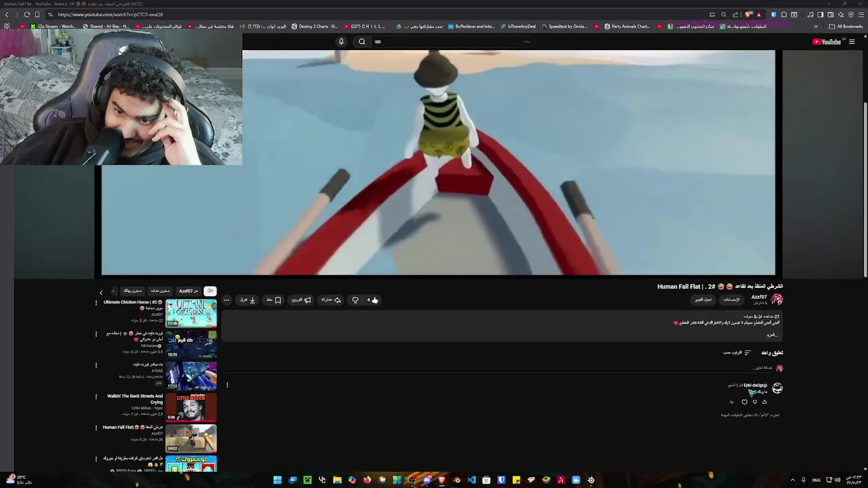868x488 pixels.
Task: Click the ENG language indicator in tray
Action: point(816,480)
